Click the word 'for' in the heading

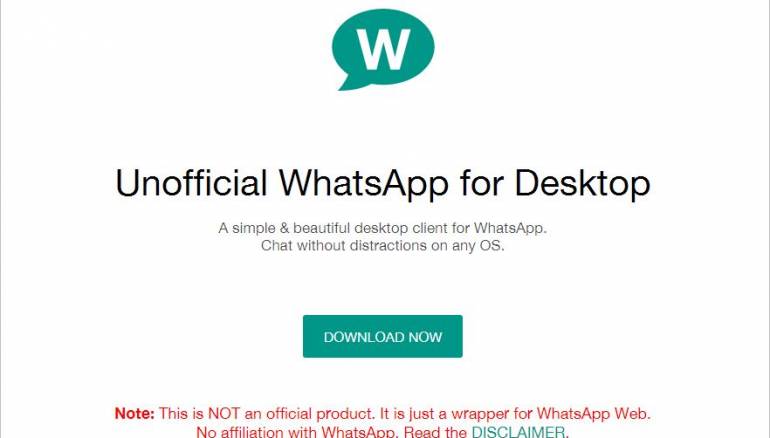(482, 183)
